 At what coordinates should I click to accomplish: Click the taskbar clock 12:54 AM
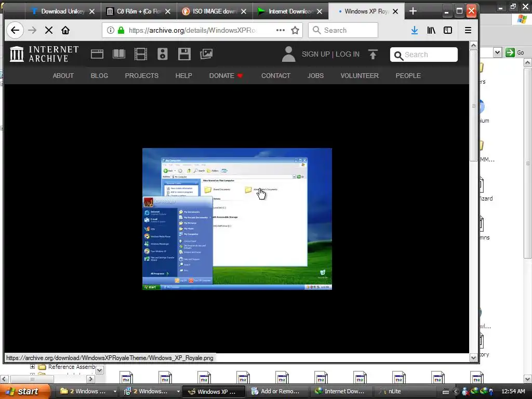pos(513,391)
